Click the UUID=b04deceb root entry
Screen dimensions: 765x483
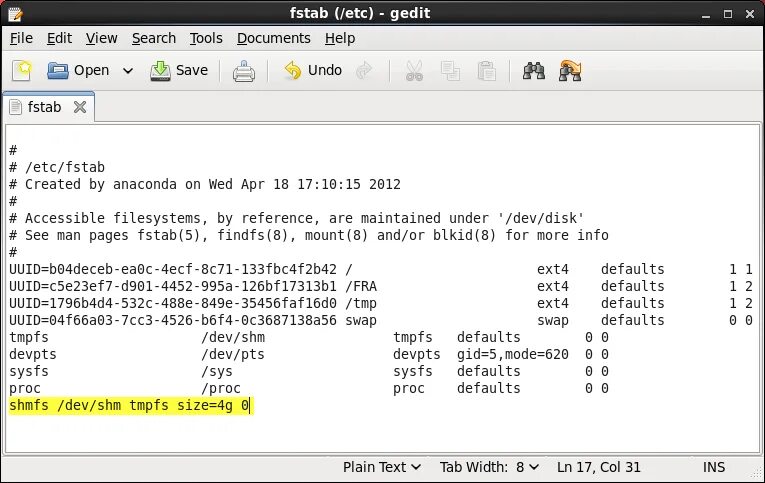pos(381,269)
